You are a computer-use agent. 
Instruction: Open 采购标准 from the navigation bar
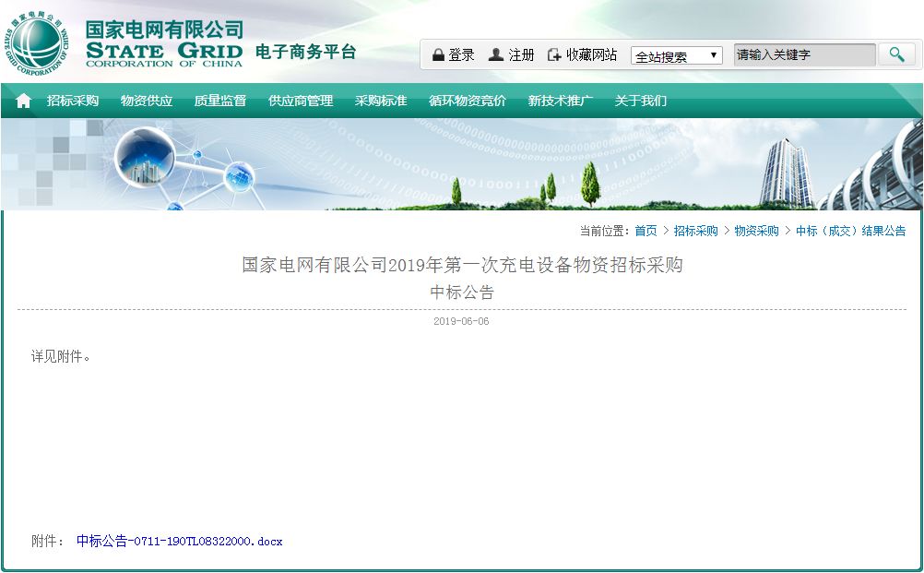coord(381,101)
